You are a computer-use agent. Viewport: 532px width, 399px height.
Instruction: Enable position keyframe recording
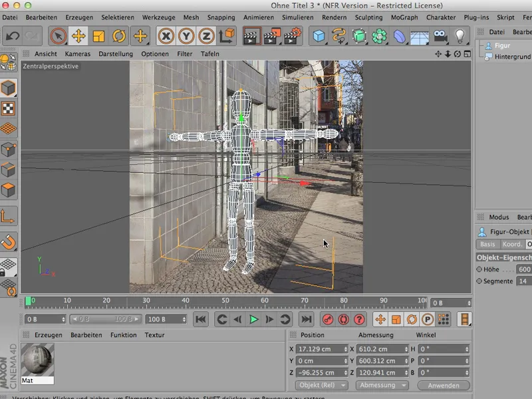tap(380, 320)
